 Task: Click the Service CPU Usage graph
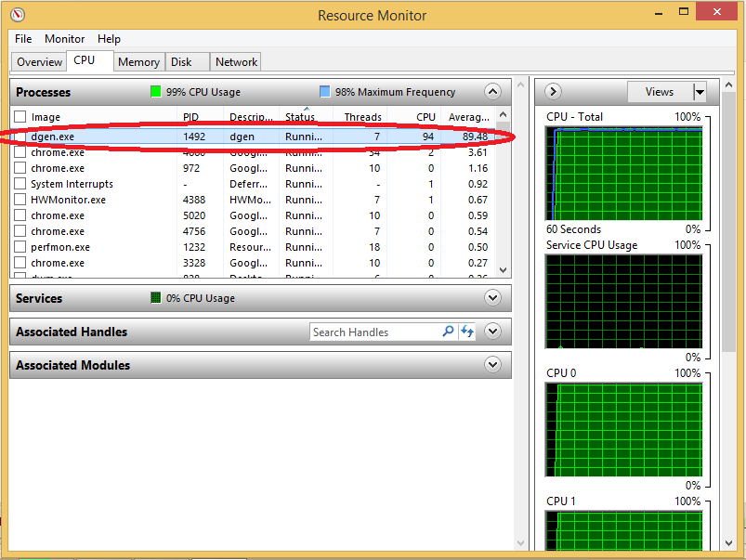tap(623, 302)
